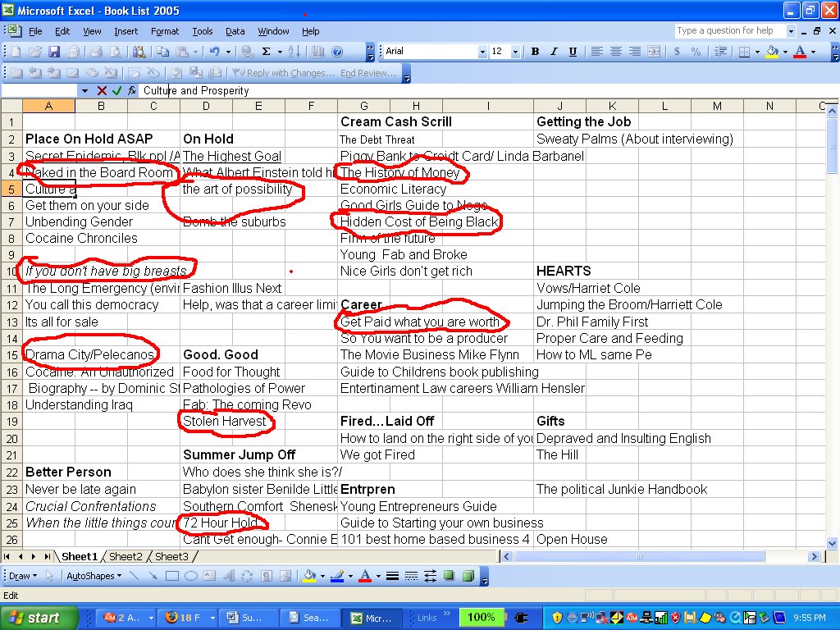The width and height of the screenshot is (840, 630).
Task: Switch to the Sheet2 tab
Action: point(126,557)
